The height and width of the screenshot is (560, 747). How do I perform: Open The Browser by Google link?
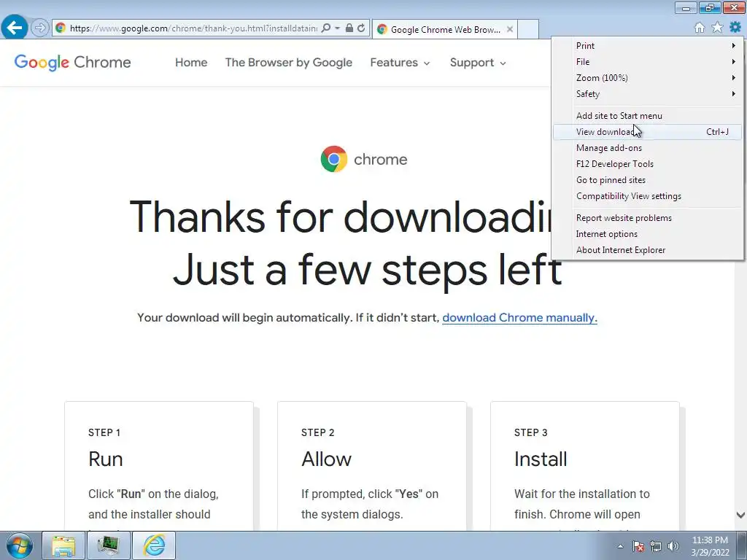tap(289, 63)
